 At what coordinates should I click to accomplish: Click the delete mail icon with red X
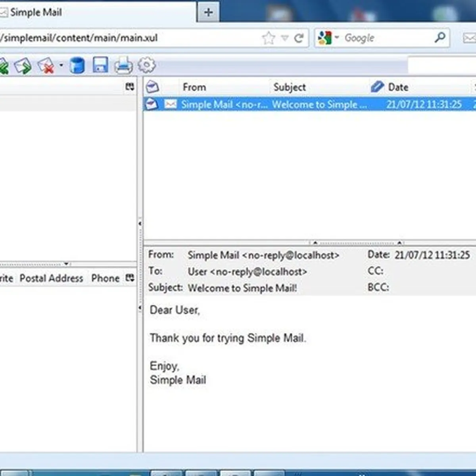coord(46,65)
